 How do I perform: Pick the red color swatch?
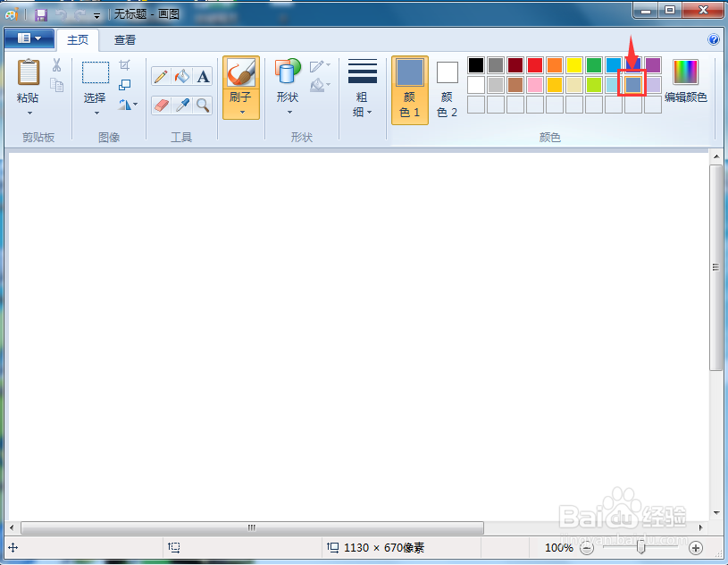click(535, 65)
